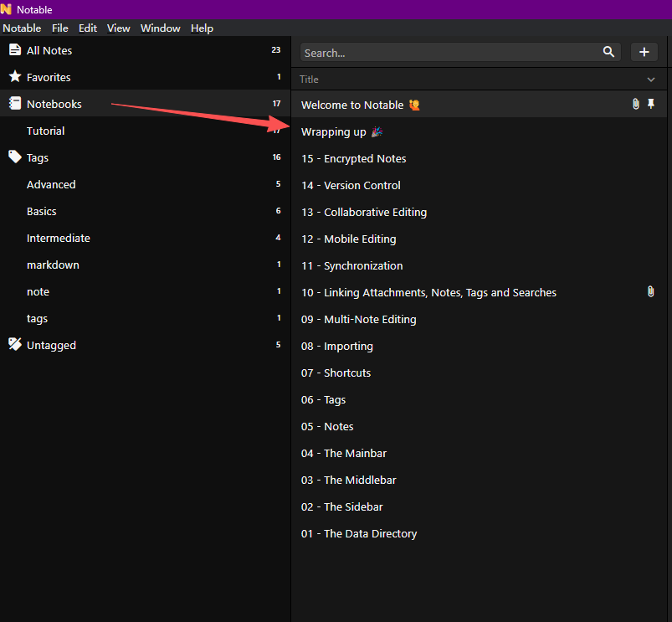Select Favorites in the sidebar
The width and height of the screenshot is (672, 622).
pos(146,77)
